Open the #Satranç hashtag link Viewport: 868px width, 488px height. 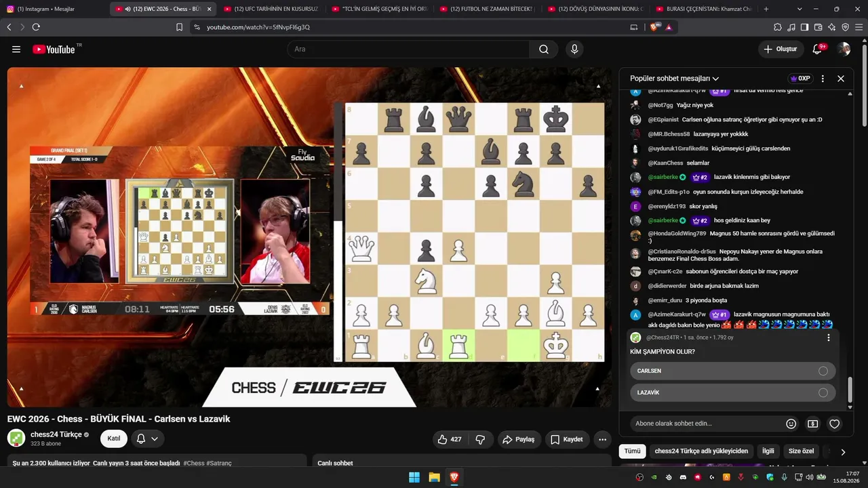click(x=219, y=464)
